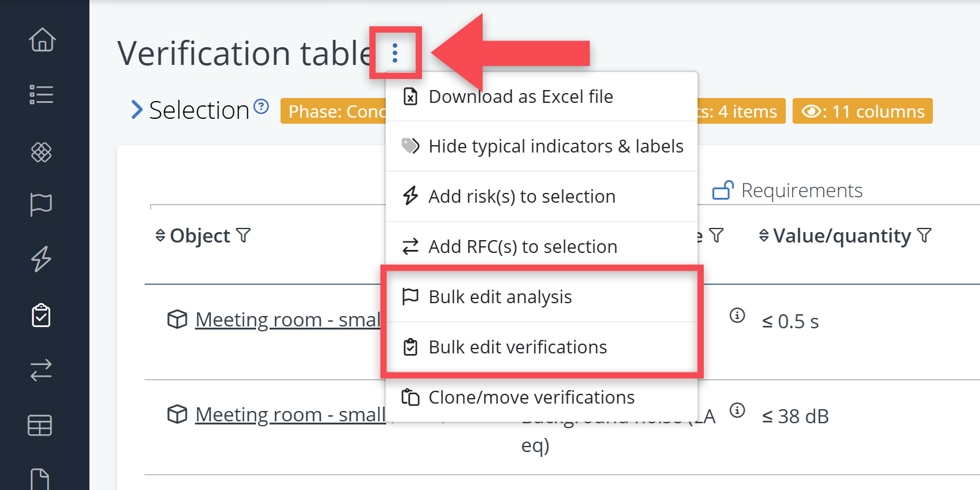This screenshot has height=490, width=980.
Task: Choose Clone/move verifications option
Action: coord(531,398)
